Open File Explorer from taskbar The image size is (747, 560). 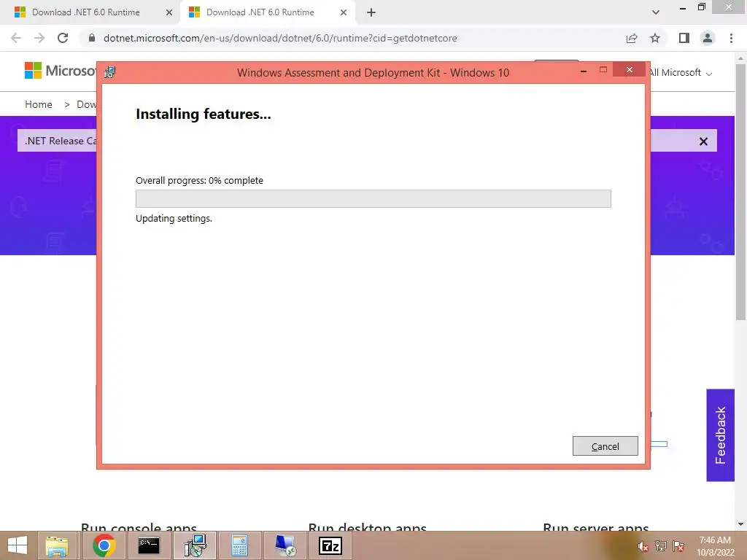tap(57, 545)
